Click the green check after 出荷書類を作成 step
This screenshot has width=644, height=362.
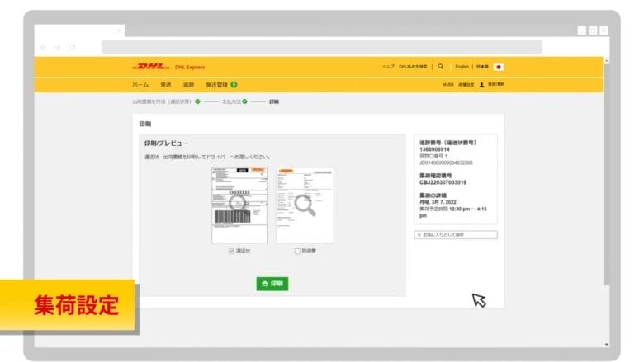click(197, 101)
